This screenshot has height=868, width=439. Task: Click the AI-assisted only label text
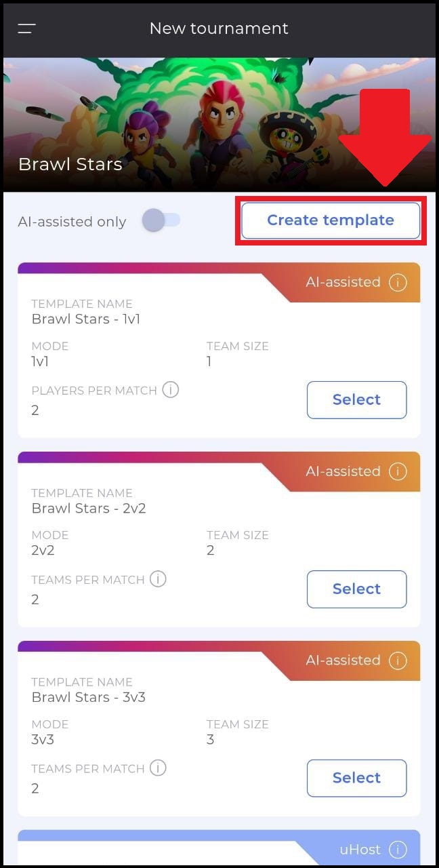click(x=72, y=222)
